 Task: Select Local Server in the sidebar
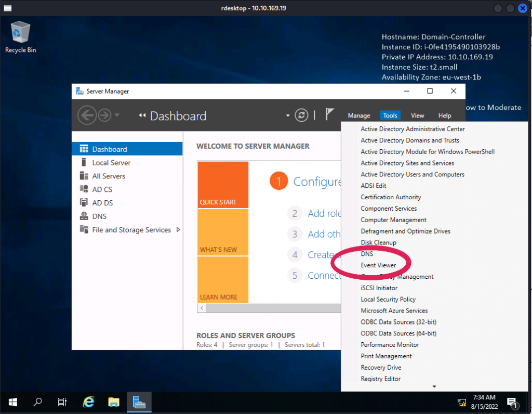[111, 163]
